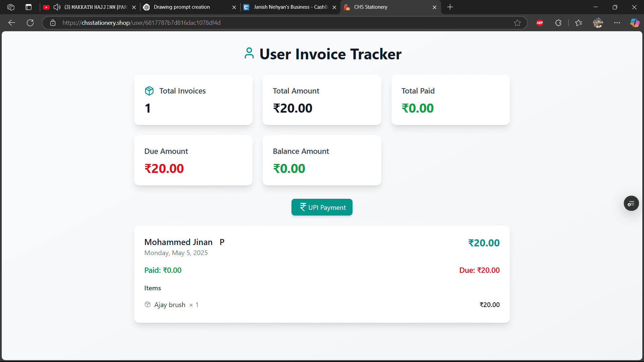Minimize the browser window
Image resolution: width=644 pixels, height=362 pixels.
coord(595,7)
